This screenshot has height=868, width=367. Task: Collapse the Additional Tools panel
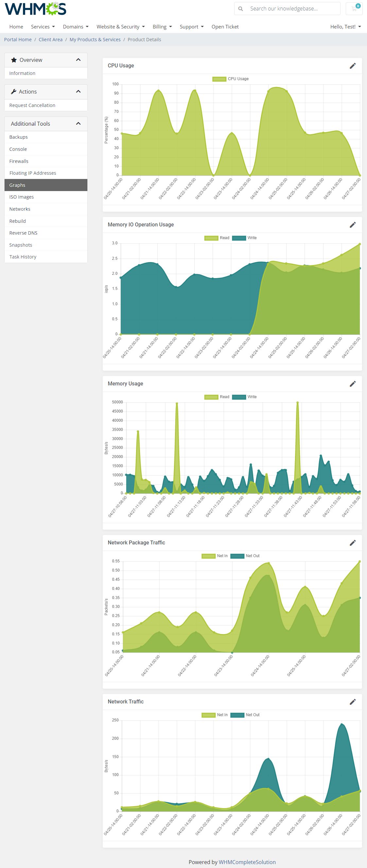click(x=78, y=124)
